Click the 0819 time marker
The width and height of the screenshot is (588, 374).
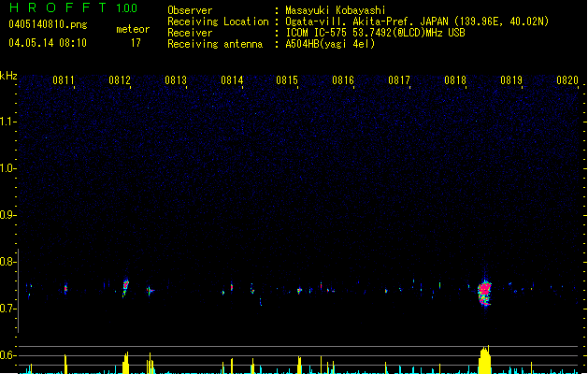[511, 80]
